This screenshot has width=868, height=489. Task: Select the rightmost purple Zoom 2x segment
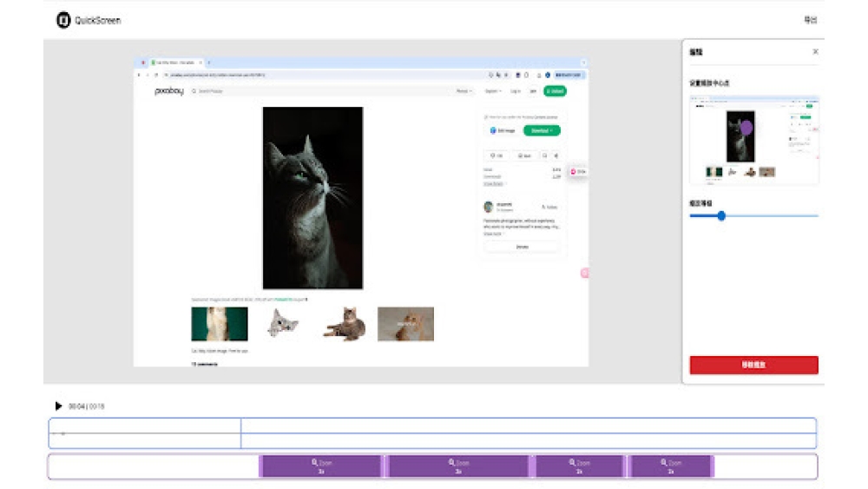pyautogui.click(x=670, y=466)
